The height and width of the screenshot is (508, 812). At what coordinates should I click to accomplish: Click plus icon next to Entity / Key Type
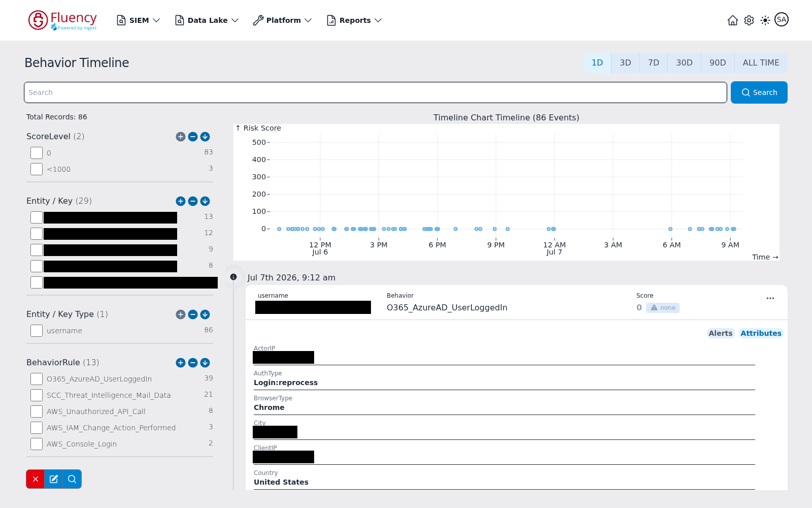[181, 314]
